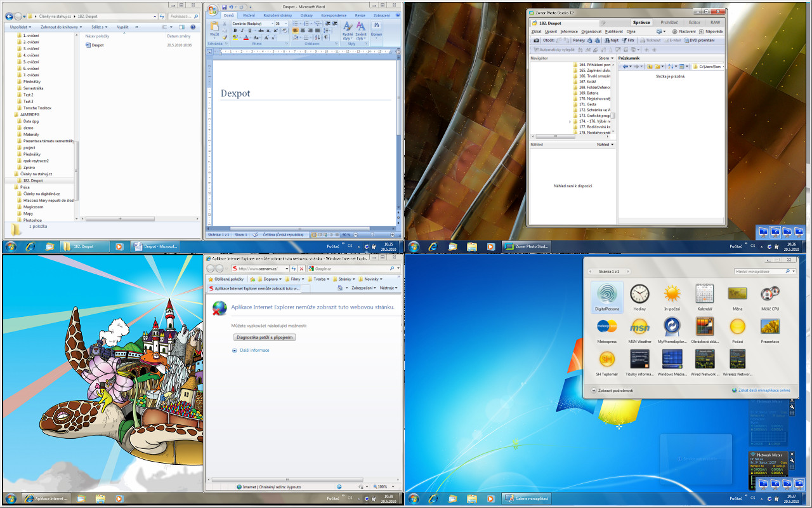Screen dimensions: 812x508
Task: Expand Další informace in Internet Explorer
Action: click(251, 350)
